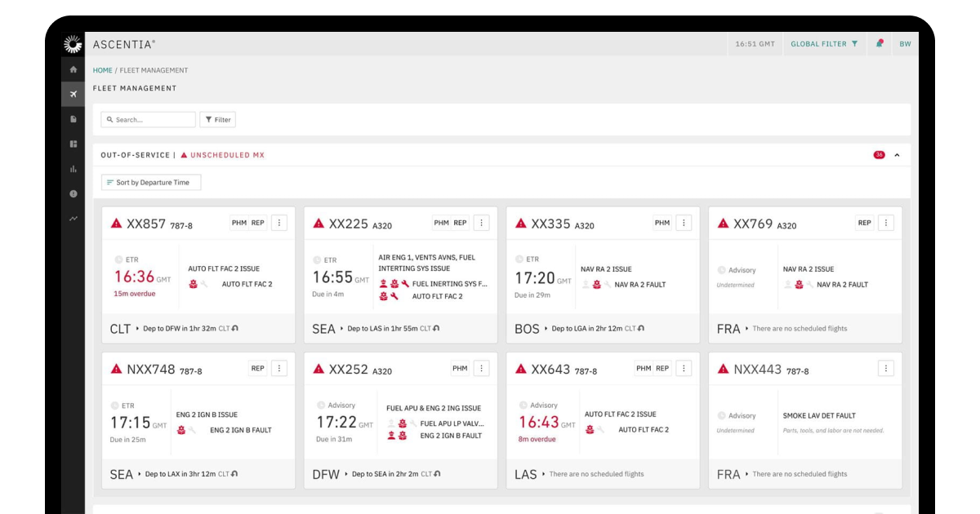980x514 pixels.
Task: Open three-dot menu on XX857 card
Action: pos(279,223)
